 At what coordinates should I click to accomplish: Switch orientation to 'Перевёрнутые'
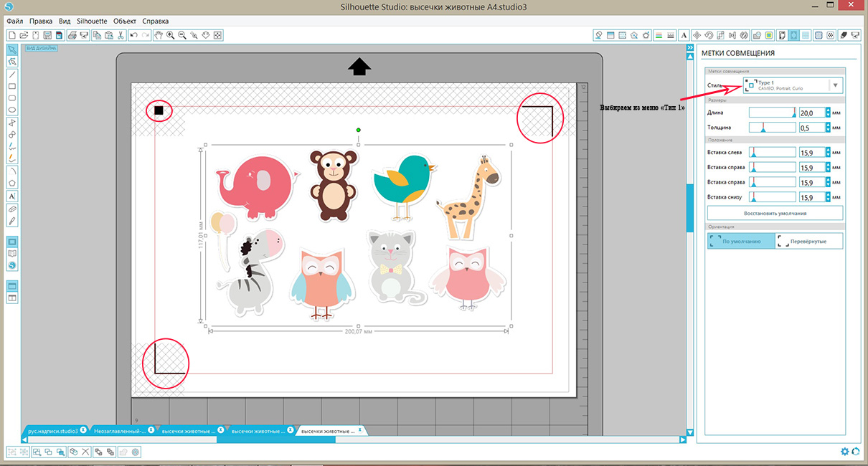809,242
